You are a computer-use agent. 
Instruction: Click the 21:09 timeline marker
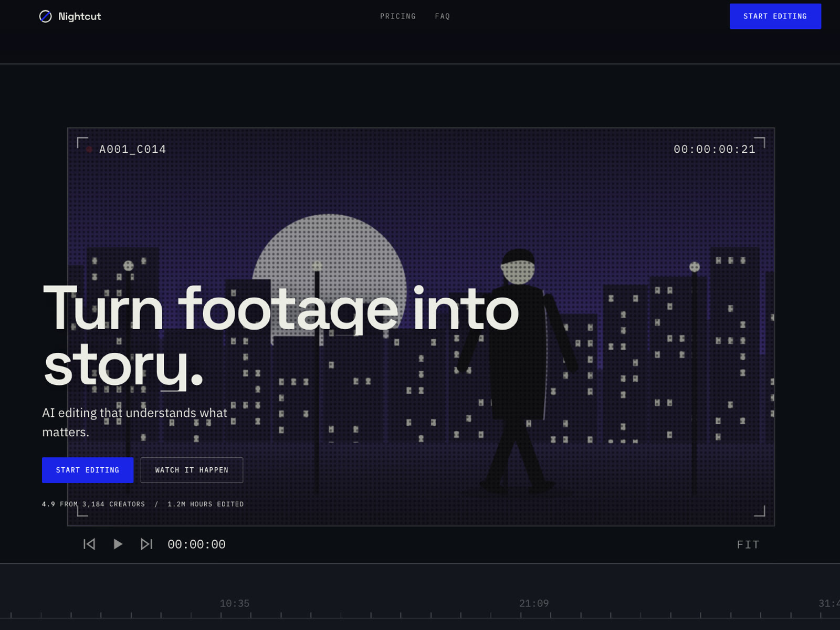[534, 603]
